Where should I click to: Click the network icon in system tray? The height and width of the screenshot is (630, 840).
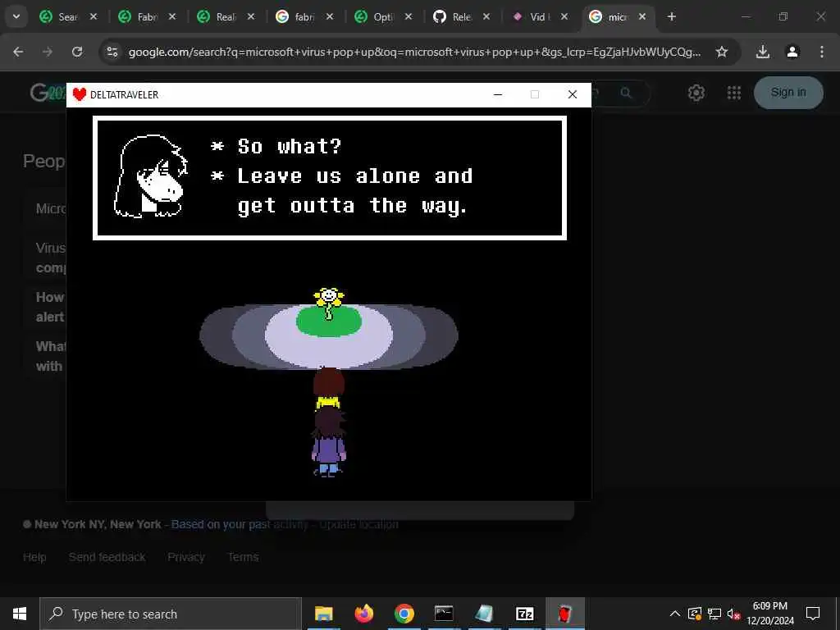[714, 614]
